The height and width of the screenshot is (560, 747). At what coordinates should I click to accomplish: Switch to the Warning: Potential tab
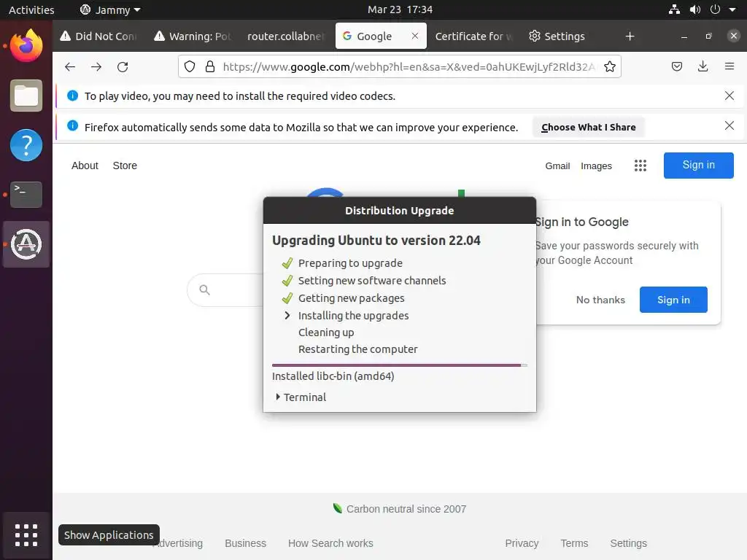click(x=193, y=36)
